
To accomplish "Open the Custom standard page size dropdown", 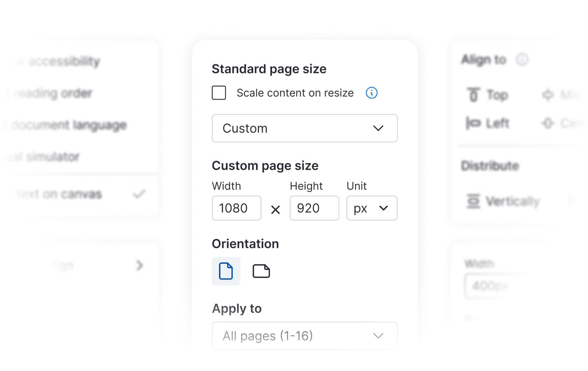I will point(305,128).
